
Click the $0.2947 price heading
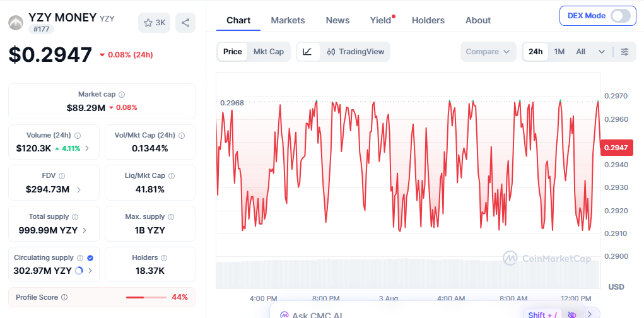[x=50, y=55]
